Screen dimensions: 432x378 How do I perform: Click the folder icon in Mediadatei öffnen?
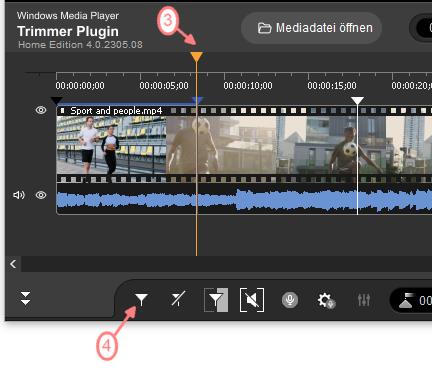(265, 28)
